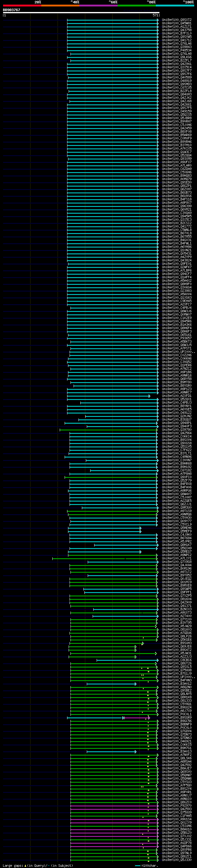Select hit label UniRef100_A9U1S4
197x868 pixels.
click(177, 819)
